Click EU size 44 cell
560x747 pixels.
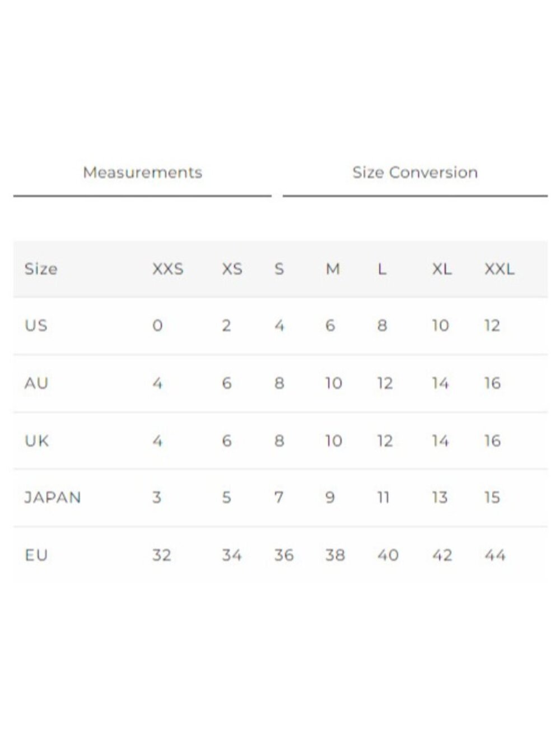tap(495, 555)
